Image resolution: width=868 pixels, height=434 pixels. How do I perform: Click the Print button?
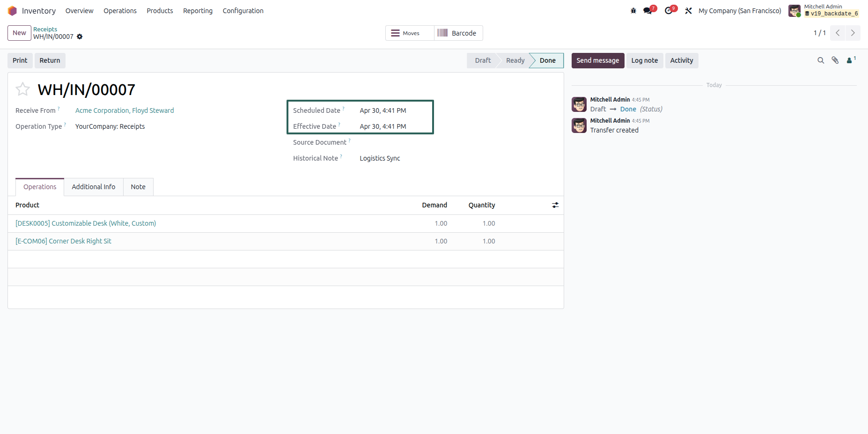click(20, 60)
